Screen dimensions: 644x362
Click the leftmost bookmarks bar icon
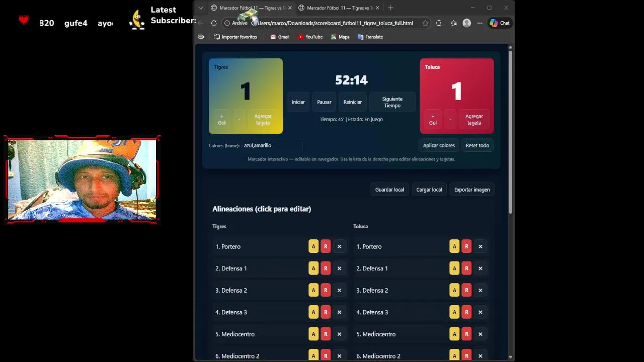pos(201,37)
